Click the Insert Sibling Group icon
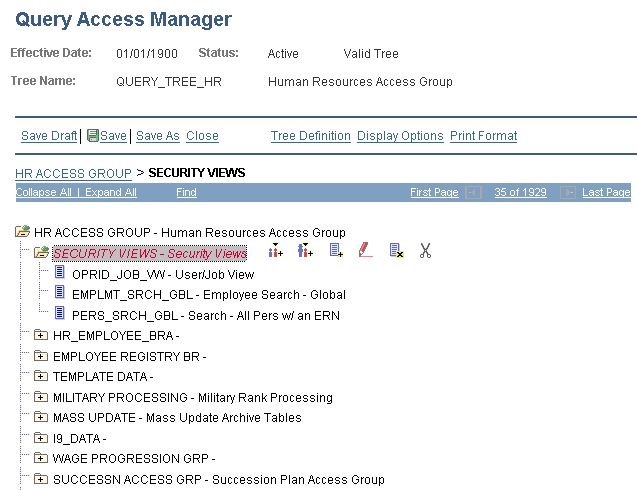Viewport: 637px width, 490px height. coord(275,252)
